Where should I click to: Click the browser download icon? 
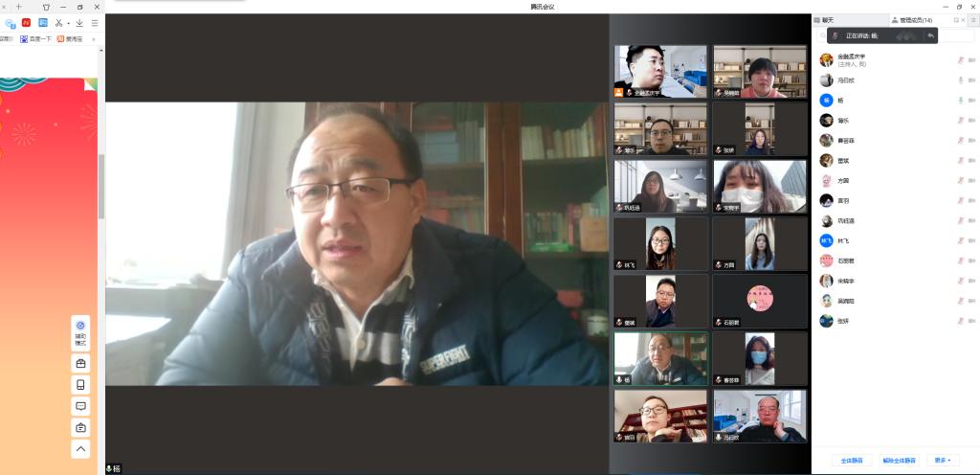click(x=79, y=22)
